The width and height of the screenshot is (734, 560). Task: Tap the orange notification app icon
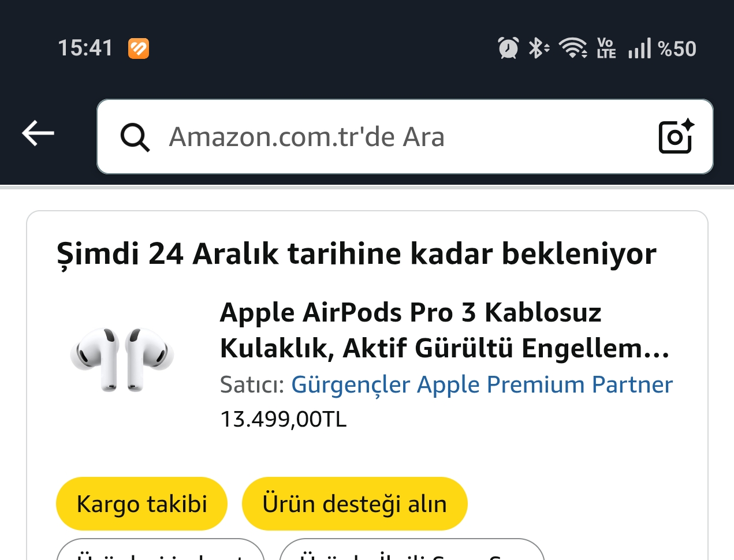pyautogui.click(x=139, y=48)
